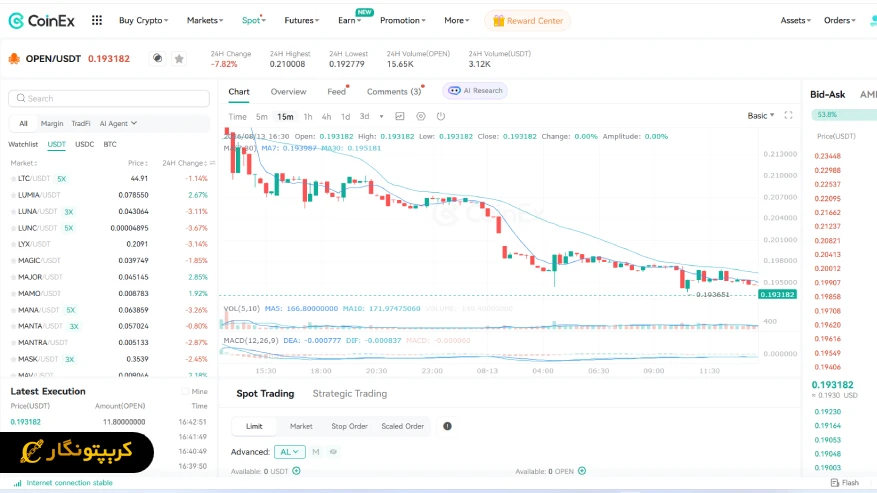Select the BTC market tab
This screenshot has height=493, width=877.
pyautogui.click(x=110, y=144)
